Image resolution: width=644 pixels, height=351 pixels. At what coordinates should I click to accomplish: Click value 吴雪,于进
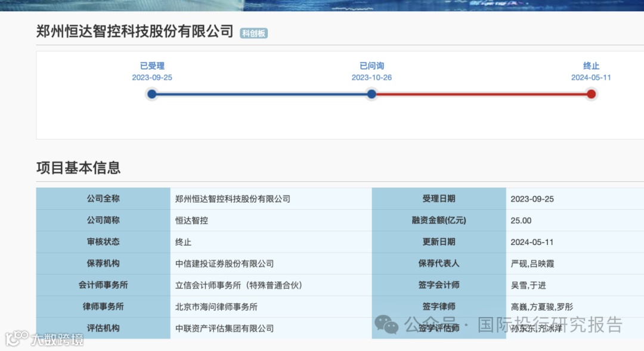(528, 285)
